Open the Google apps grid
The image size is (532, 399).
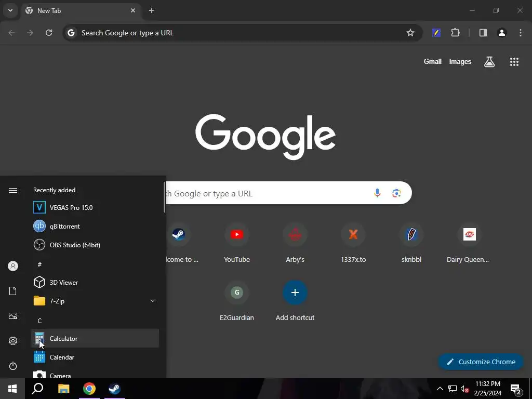point(514,62)
